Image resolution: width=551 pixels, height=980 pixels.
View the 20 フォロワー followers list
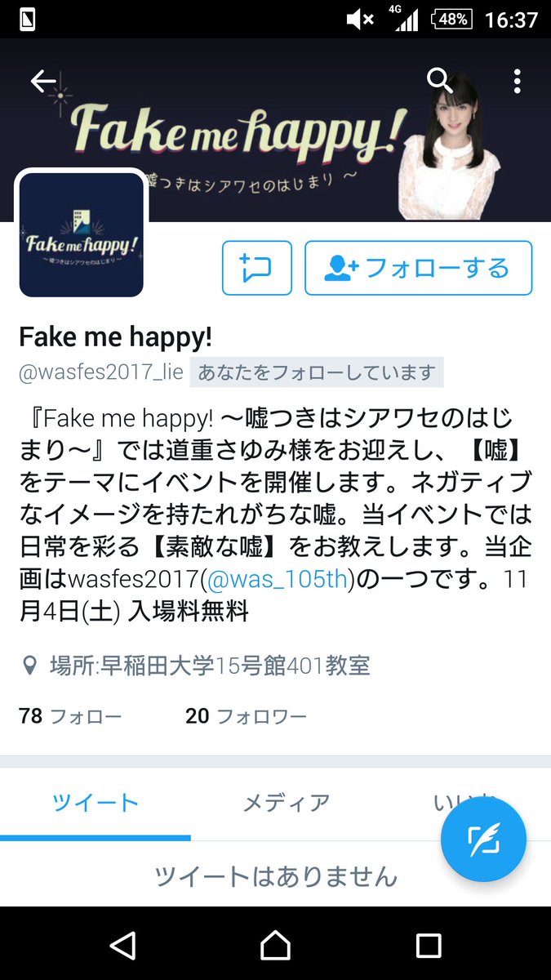[x=246, y=717]
